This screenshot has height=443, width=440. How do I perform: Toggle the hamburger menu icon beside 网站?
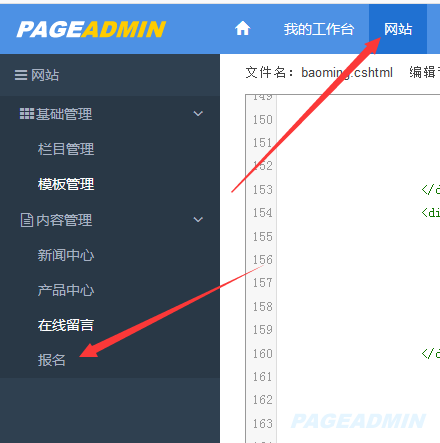click(21, 75)
